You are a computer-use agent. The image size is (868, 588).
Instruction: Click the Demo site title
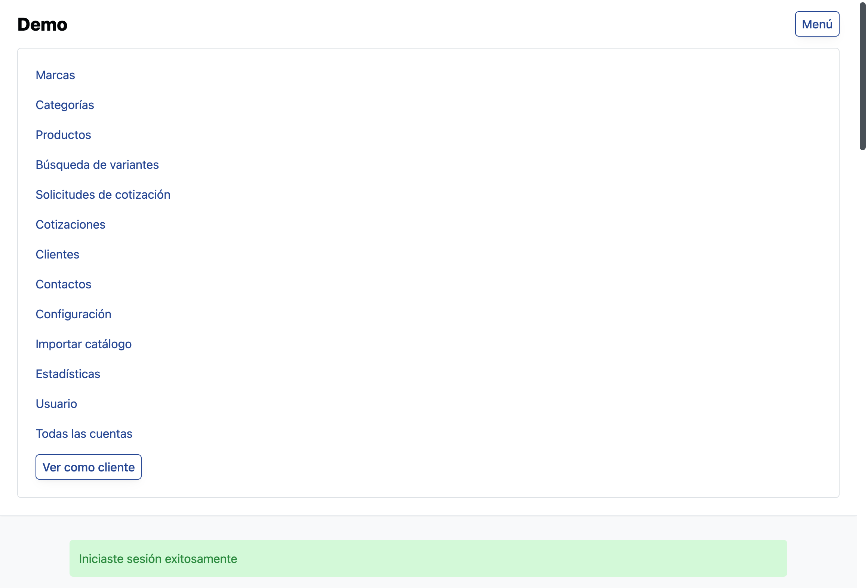(x=42, y=25)
